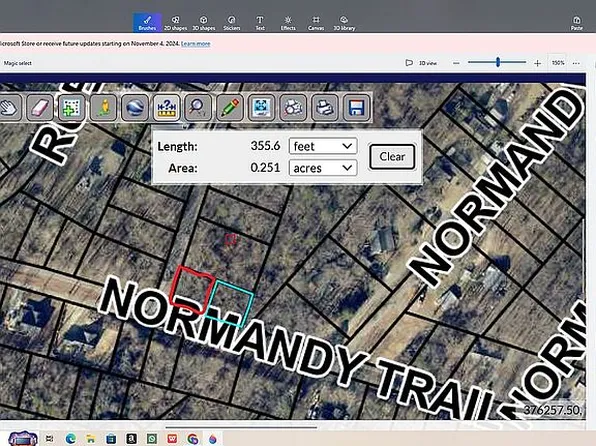Screen dimensions: 596x446
Task: Open the magnifying glass search tool
Action: (198, 108)
